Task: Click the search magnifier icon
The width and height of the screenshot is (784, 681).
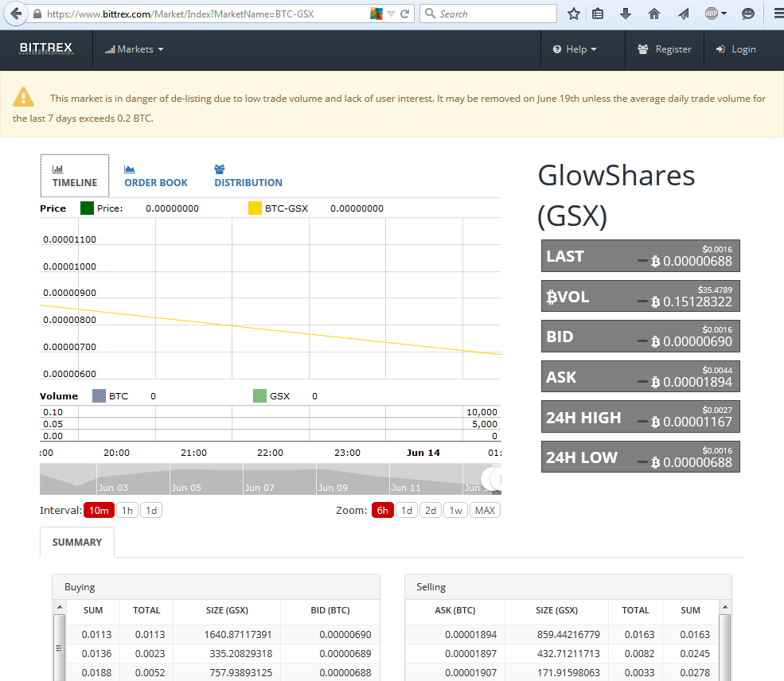Action: 430,14
